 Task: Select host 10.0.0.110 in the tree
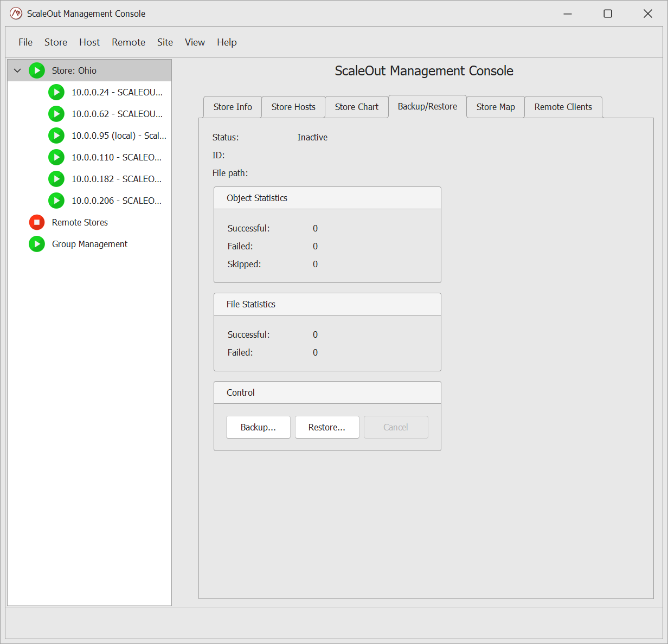[x=89, y=157]
